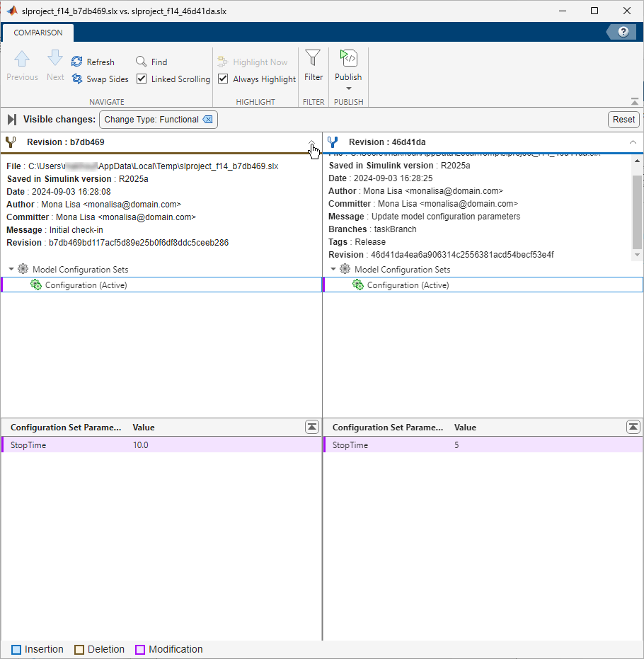Click right revision panel scrollbar down arrow

(x=638, y=255)
